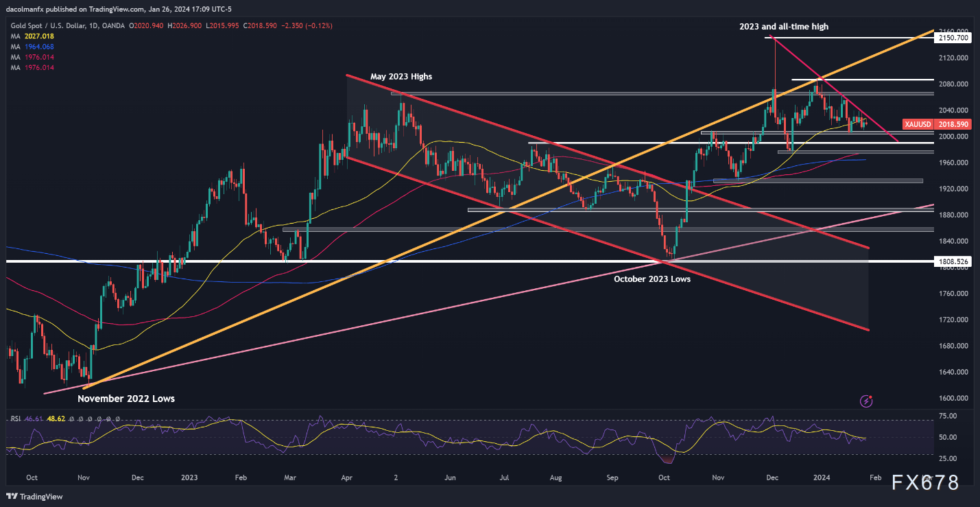
Task: Click 1760.000 on the price axis
Action: click(x=954, y=294)
